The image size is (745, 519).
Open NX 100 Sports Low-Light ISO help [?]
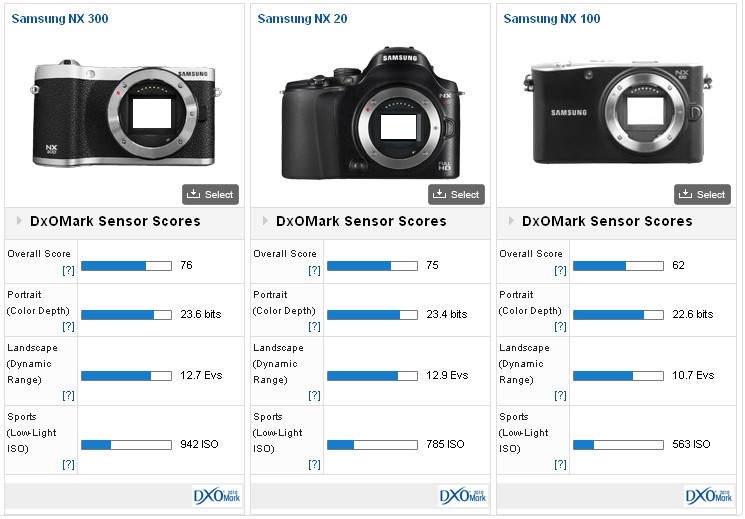[x=560, y=464]
